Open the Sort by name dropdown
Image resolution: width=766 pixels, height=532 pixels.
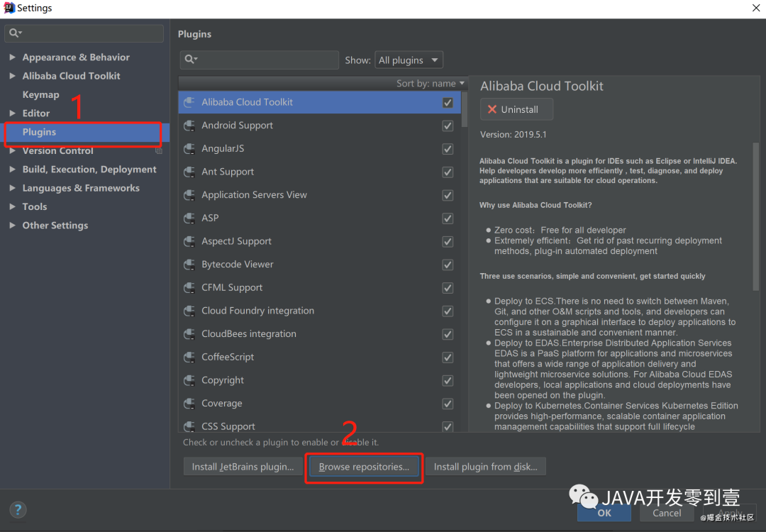(x=430, y=84)
